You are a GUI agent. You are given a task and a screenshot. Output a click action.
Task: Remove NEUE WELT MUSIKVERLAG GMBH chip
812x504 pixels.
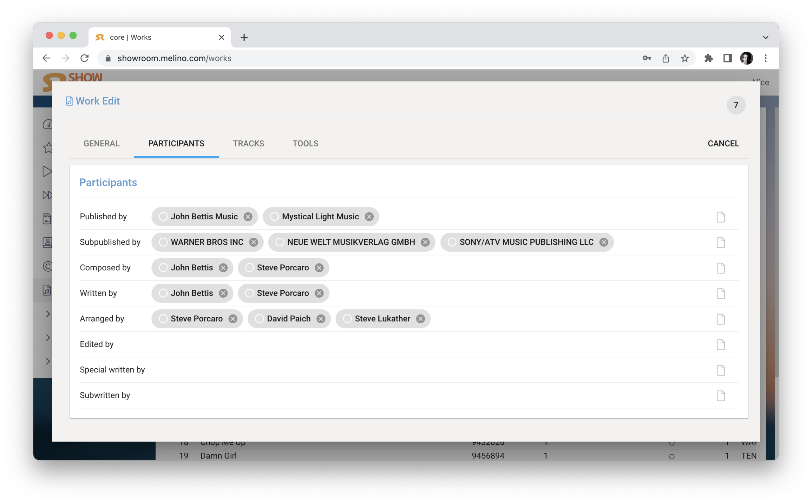425,242
